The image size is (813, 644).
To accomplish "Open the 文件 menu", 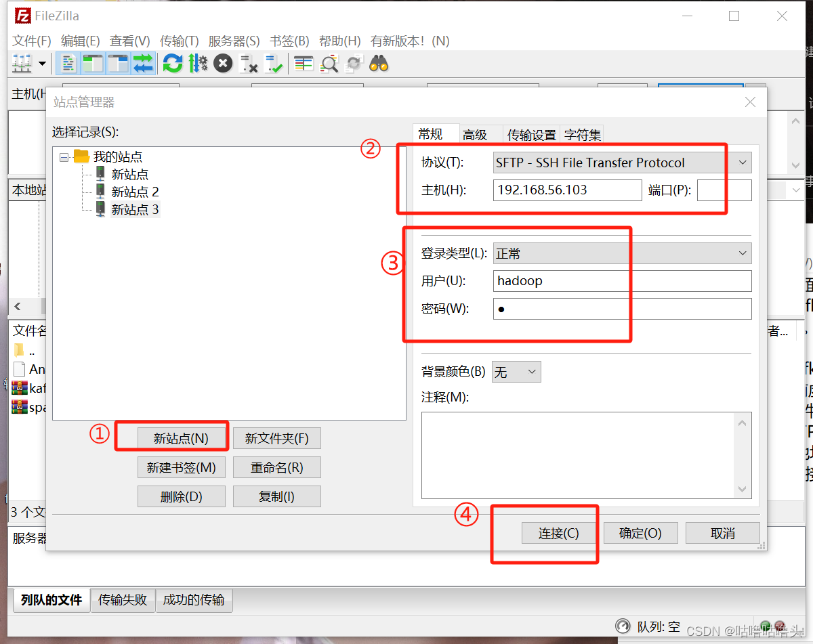I will click(x=32, y=41).
